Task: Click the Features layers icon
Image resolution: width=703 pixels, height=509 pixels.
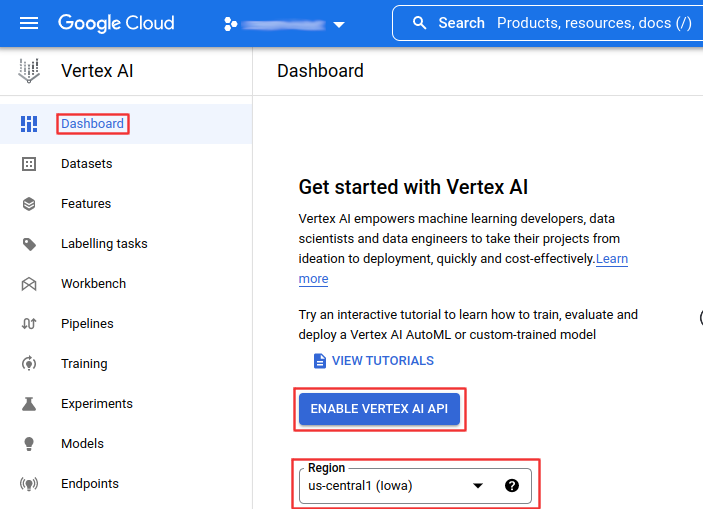Action: pos(29,204)
